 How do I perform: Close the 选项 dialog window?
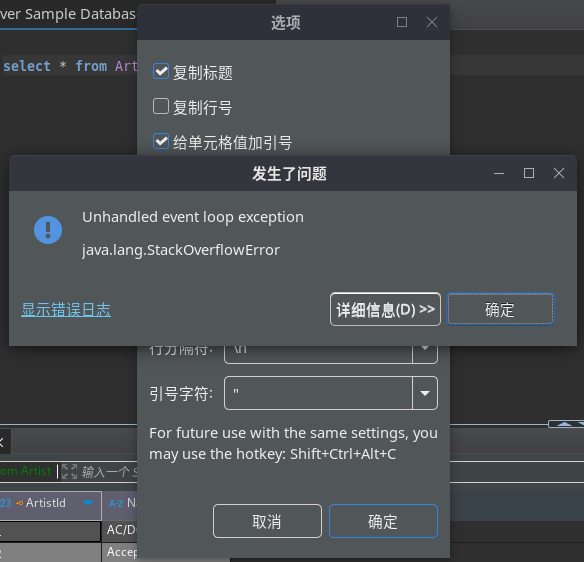point(432,22)
